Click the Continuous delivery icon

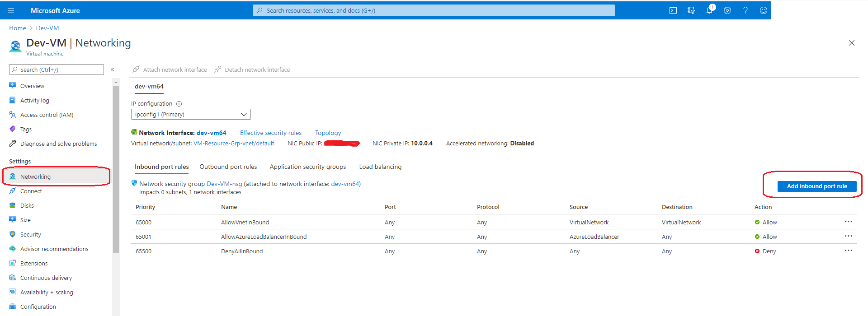coord(13,278)
